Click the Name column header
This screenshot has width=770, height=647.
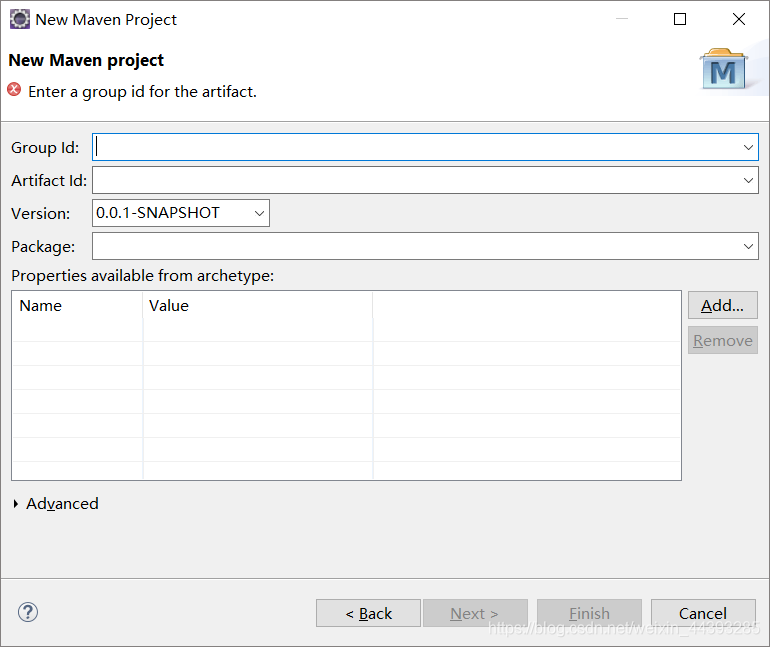point(78,305)
